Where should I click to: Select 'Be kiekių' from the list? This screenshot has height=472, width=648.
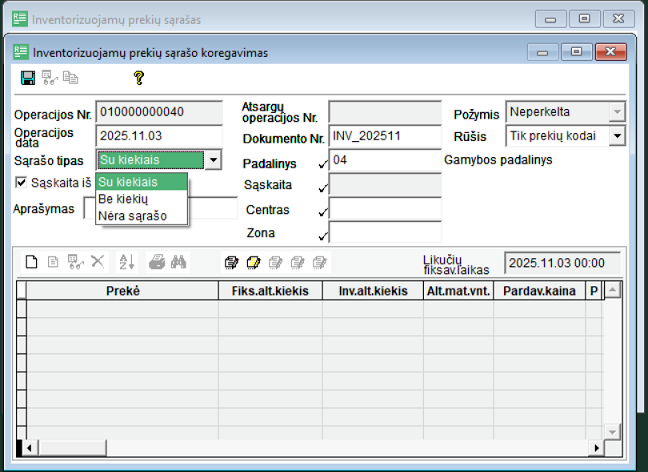point(123,198)
